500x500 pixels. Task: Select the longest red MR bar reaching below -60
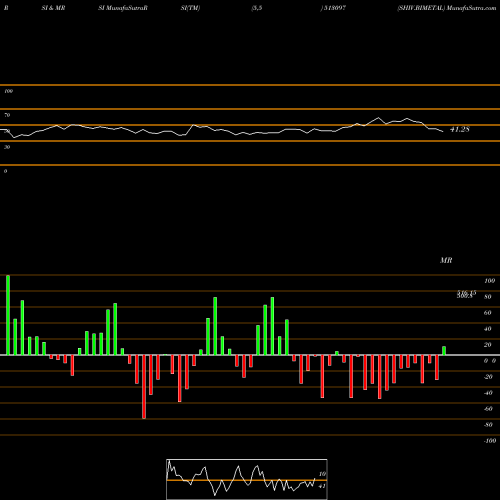(x=144, y=387)
